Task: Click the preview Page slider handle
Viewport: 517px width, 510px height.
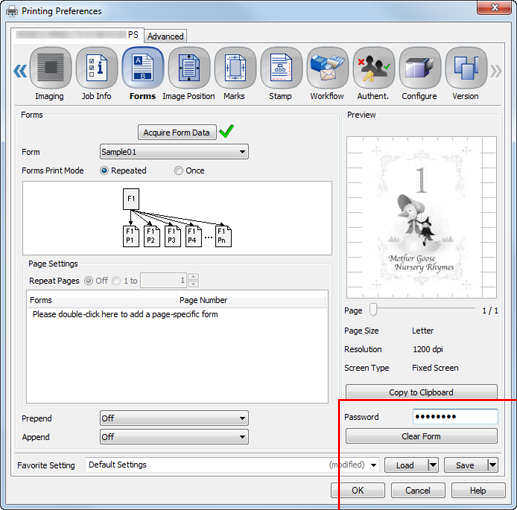Action: pyautogui.click(x=373, y=310)
